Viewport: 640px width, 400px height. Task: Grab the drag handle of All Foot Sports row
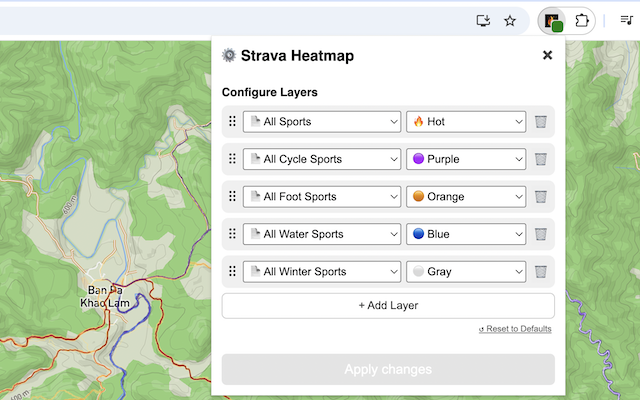pos(232,196)
